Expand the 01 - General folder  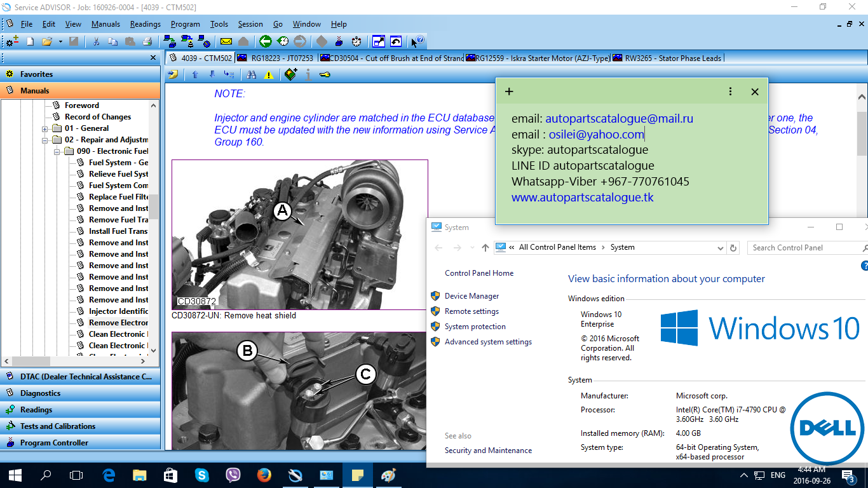(x=45, y=129)
